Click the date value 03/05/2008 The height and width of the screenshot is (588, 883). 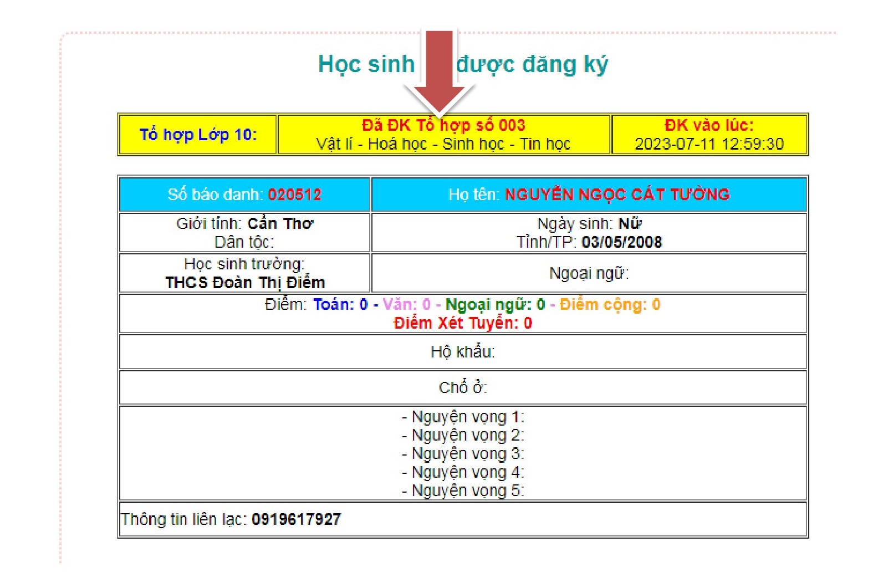[621, 242]
